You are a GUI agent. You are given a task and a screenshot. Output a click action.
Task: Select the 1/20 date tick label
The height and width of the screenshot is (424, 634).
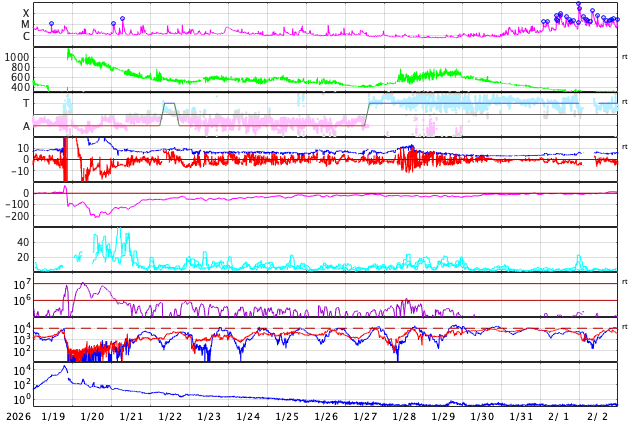pyautogui.click(x=92, y=416)
